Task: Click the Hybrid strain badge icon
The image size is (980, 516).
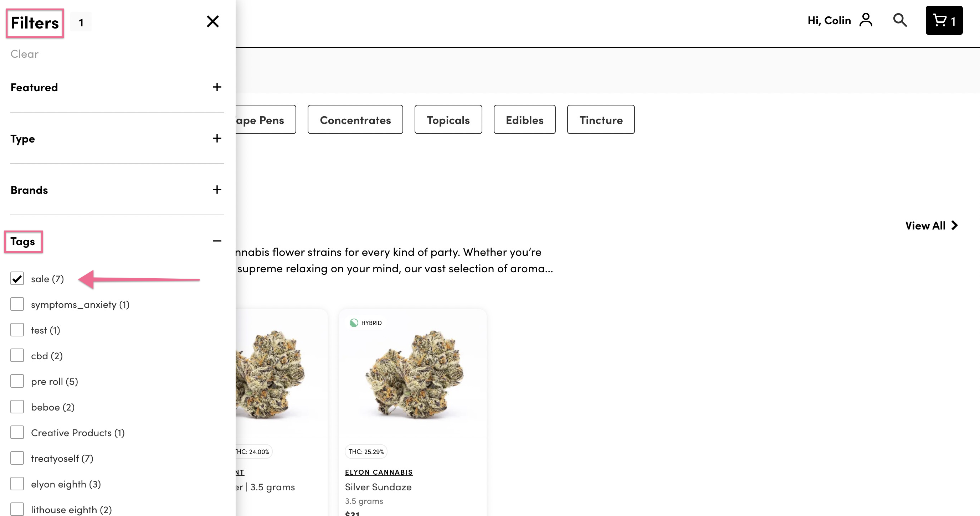Action: 354,323
